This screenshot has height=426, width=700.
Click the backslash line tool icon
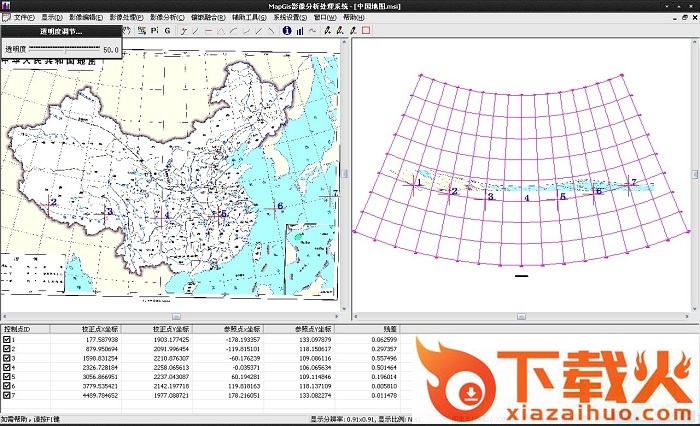[271, 31]
